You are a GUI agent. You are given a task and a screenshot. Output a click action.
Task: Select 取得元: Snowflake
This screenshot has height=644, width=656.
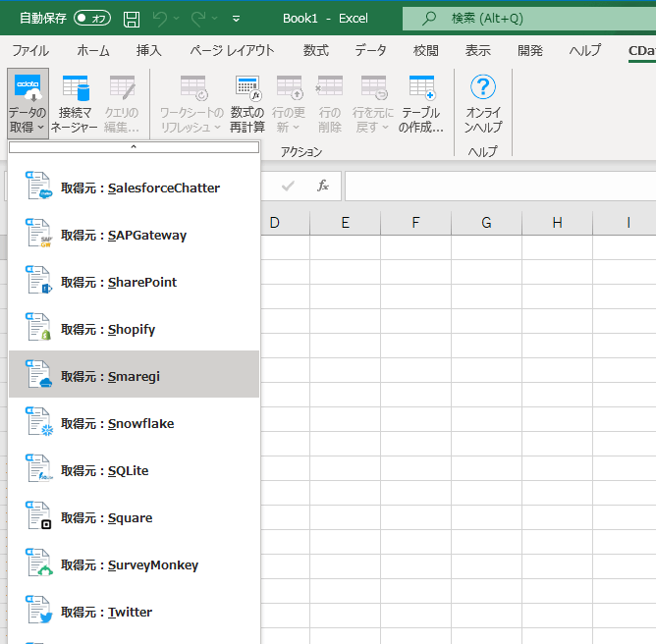pyautogui.click(x=134, y=421)
